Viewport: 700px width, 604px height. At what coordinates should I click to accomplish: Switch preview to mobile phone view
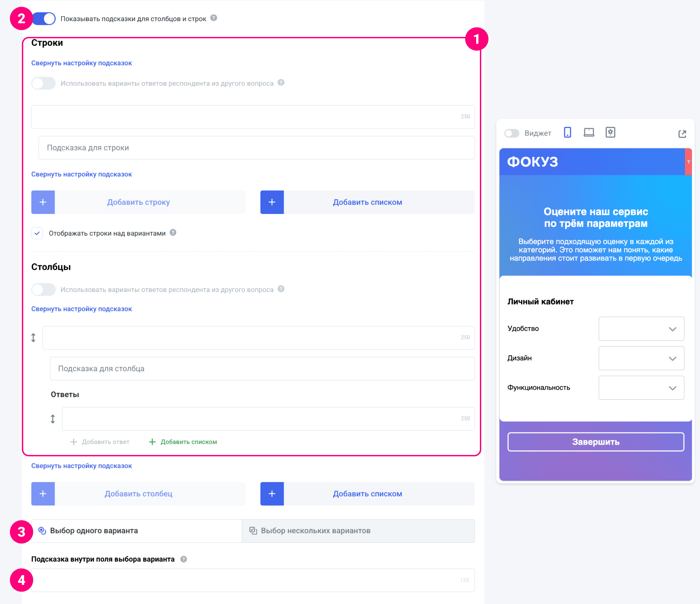coord(567,133)
